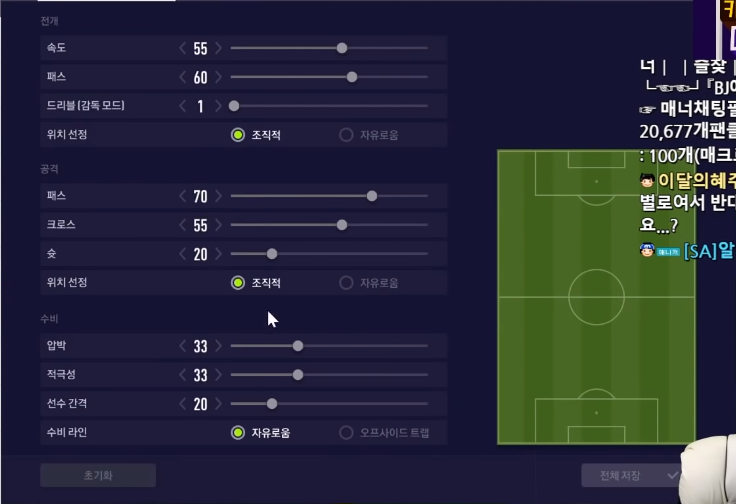Increase 공격 패스 value with right arrow
This screenshot has height=504, width=736.
pyautogui.click(x=219, y=196)
